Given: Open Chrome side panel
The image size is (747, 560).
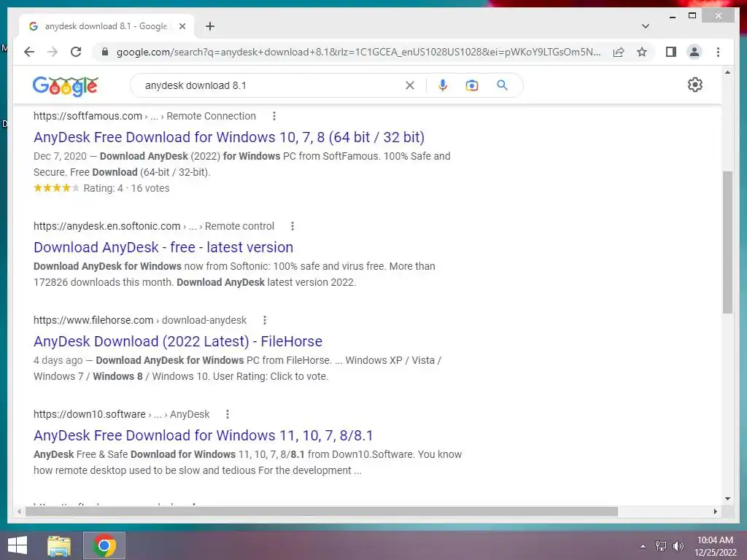Looking at the screenshot, I should coord(671,52).
